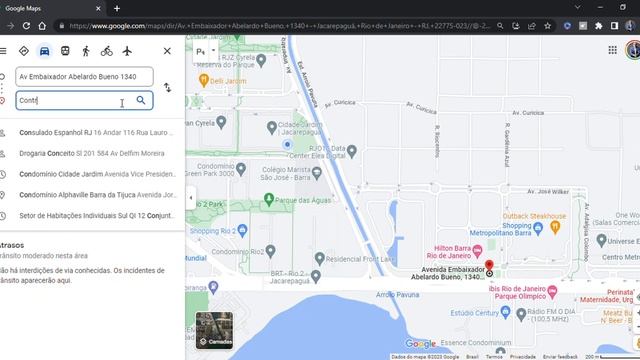Click the parking P chip on map

pos(200,51)
